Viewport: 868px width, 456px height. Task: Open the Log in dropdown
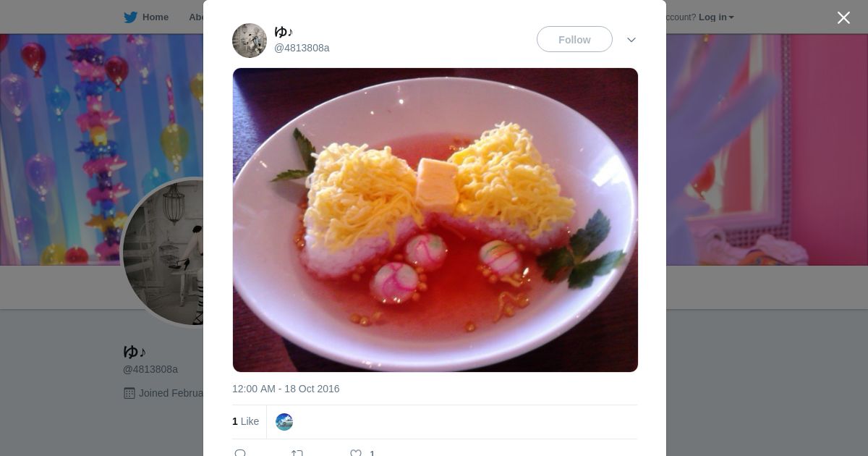coord(715,17)
